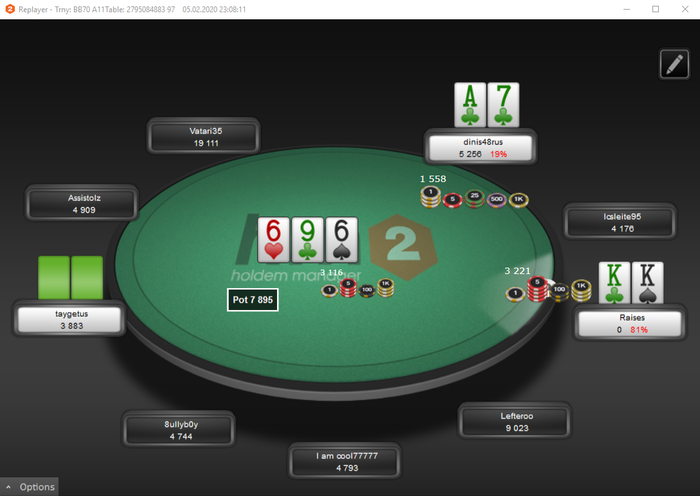Select the Lefteroo player seat
Viewport: 700px width, 496px height.
515,421
